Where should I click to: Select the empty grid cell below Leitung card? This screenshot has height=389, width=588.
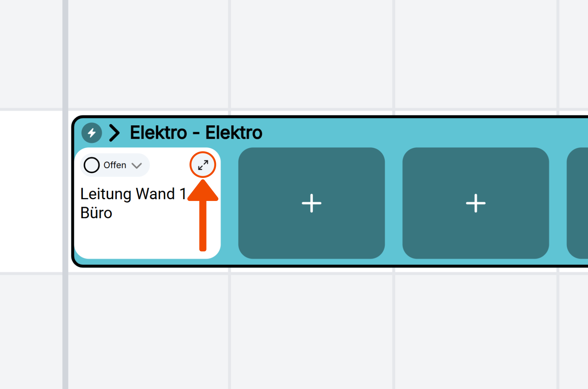coord(148,331)
